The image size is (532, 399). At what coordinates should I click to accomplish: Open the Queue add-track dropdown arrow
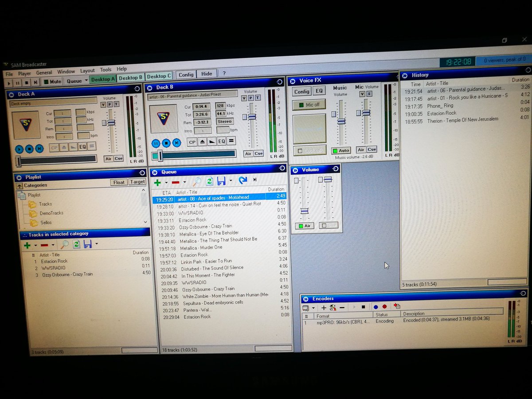click(166, 182)
